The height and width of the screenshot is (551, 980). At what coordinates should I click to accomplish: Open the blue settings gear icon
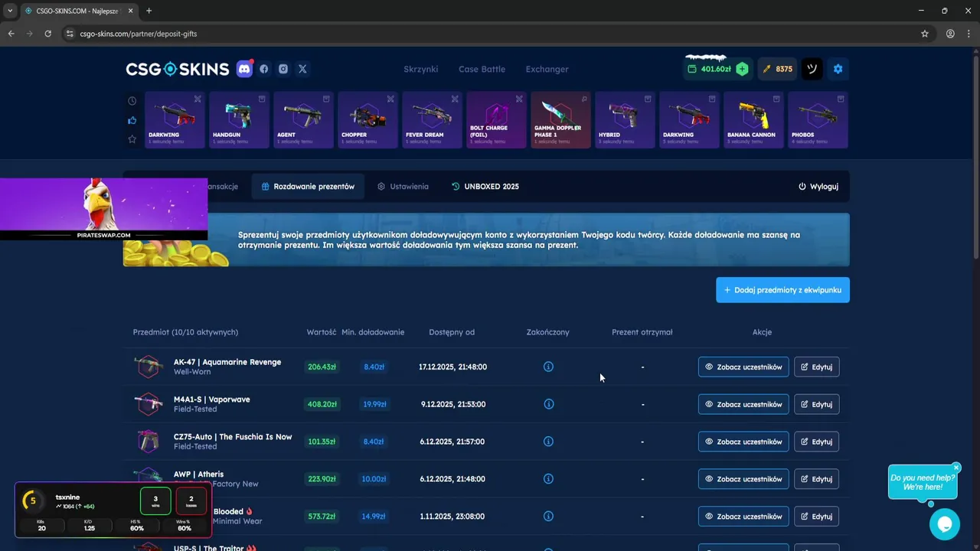[x=838, y=69]
